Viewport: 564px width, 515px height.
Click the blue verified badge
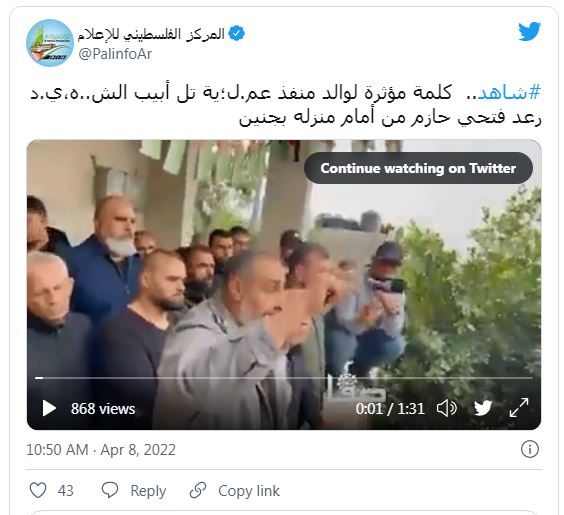pyautogui.click(x=236, y=33)
